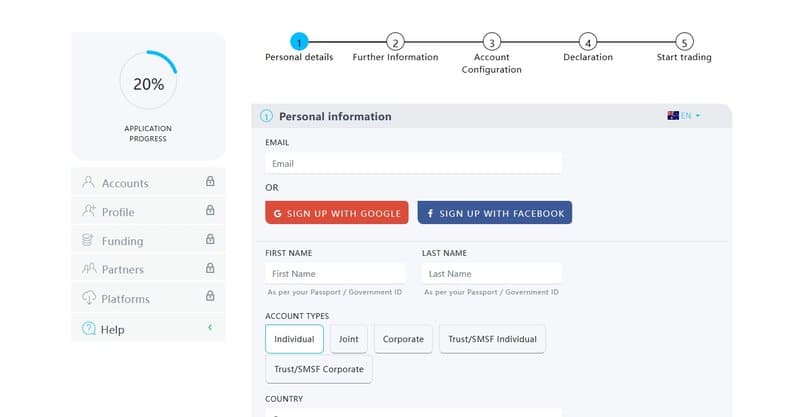Click the Platforms download icon
The height and width of the screenshot is (417, 800).
point(89,298)
